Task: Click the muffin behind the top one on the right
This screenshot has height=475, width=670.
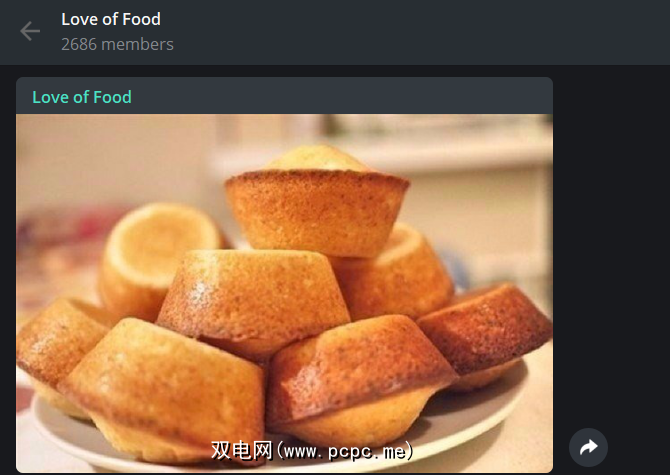Action: [x=397, y=273]
